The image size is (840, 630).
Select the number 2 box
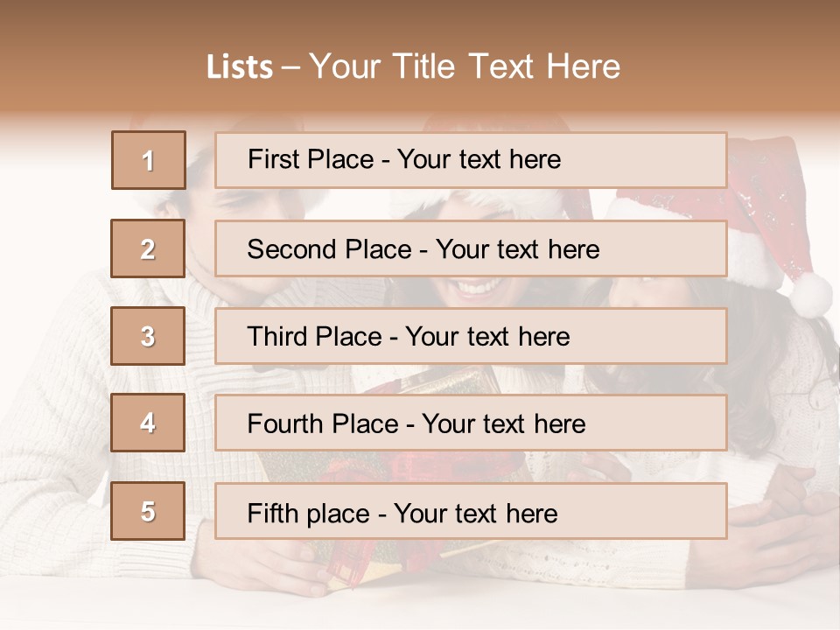click(x=148, y=248)
